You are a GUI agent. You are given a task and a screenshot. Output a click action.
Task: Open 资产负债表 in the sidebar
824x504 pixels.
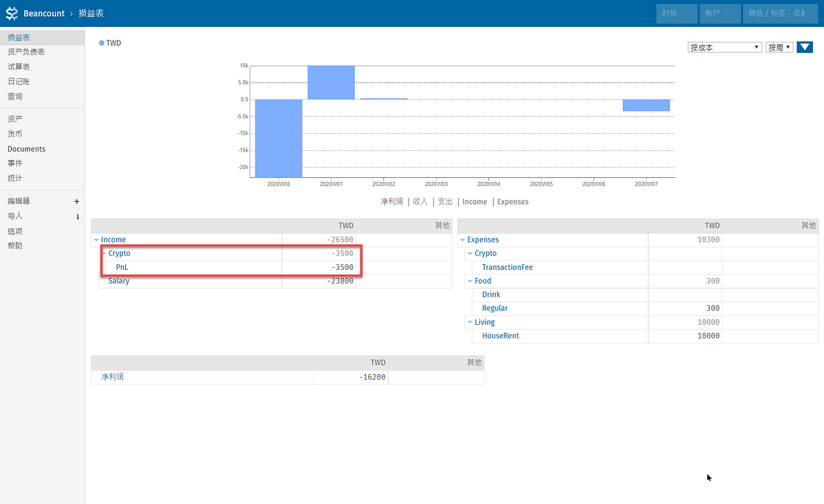(x=26, y=52)
